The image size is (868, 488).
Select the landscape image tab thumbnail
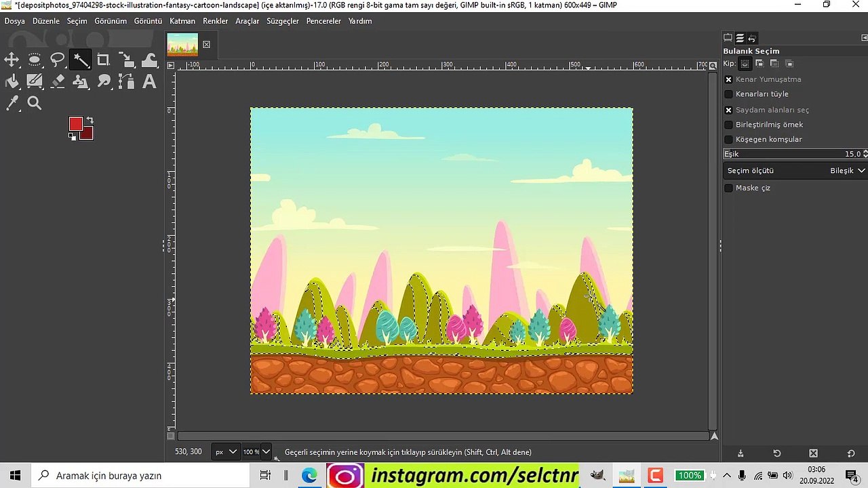tap(182, 44)
